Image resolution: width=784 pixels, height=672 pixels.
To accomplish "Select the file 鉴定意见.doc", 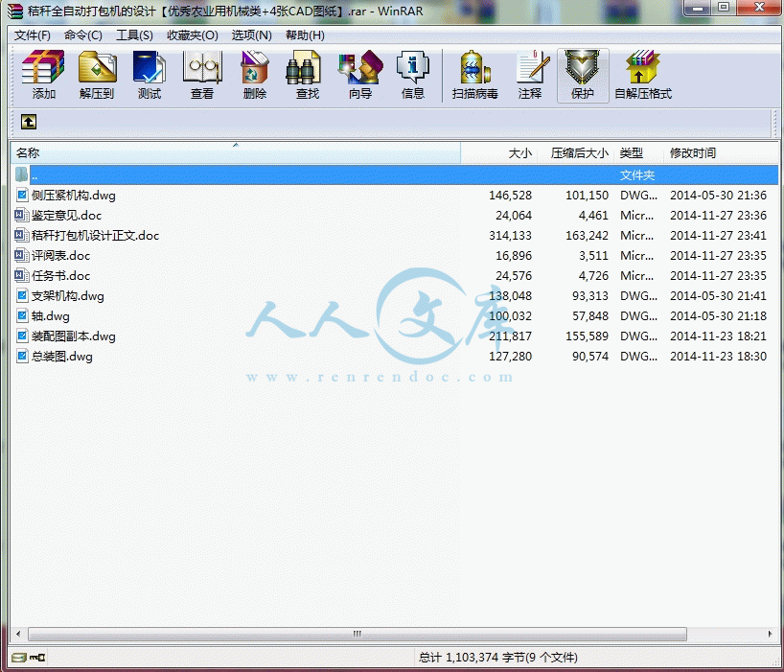I will [x=66, y=216].
